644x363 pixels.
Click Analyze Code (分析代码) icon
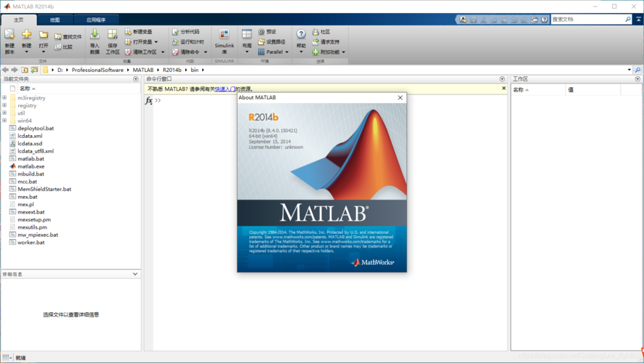(x=175, y=32)
